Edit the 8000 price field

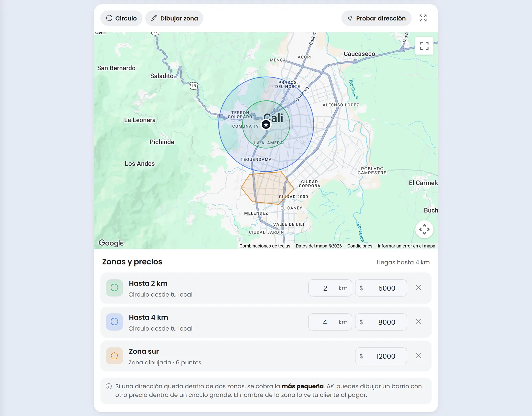click(381, 322)
